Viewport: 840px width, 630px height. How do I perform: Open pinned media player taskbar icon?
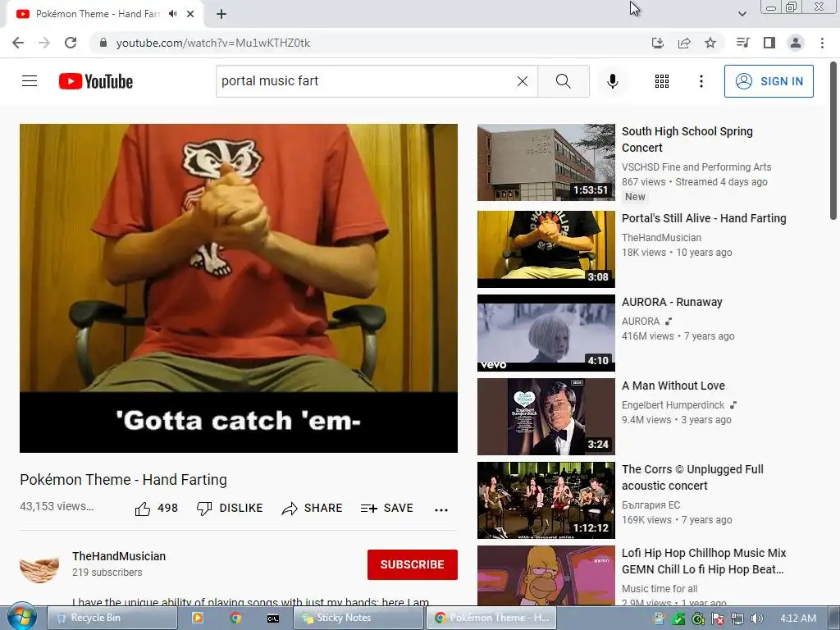click(x=197, y=618)
